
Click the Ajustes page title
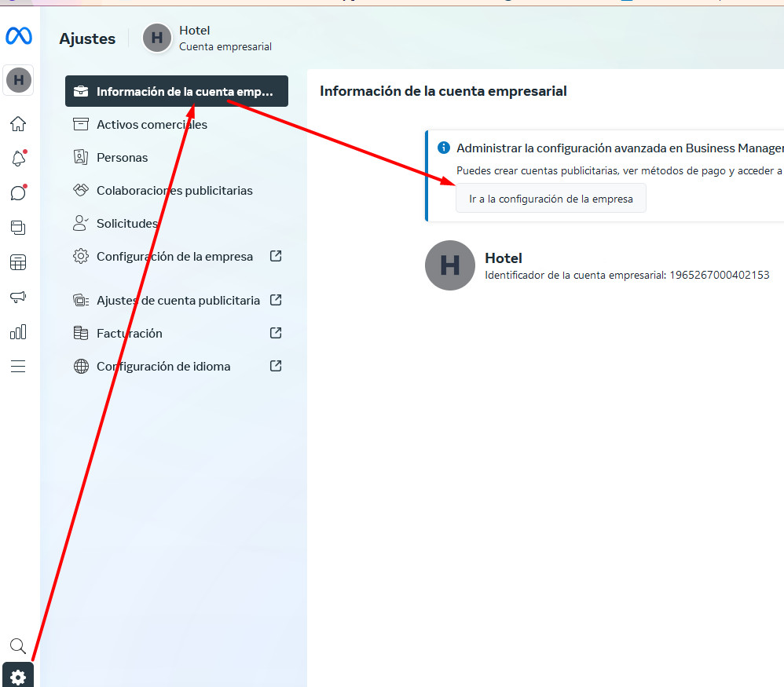point(87,39)
